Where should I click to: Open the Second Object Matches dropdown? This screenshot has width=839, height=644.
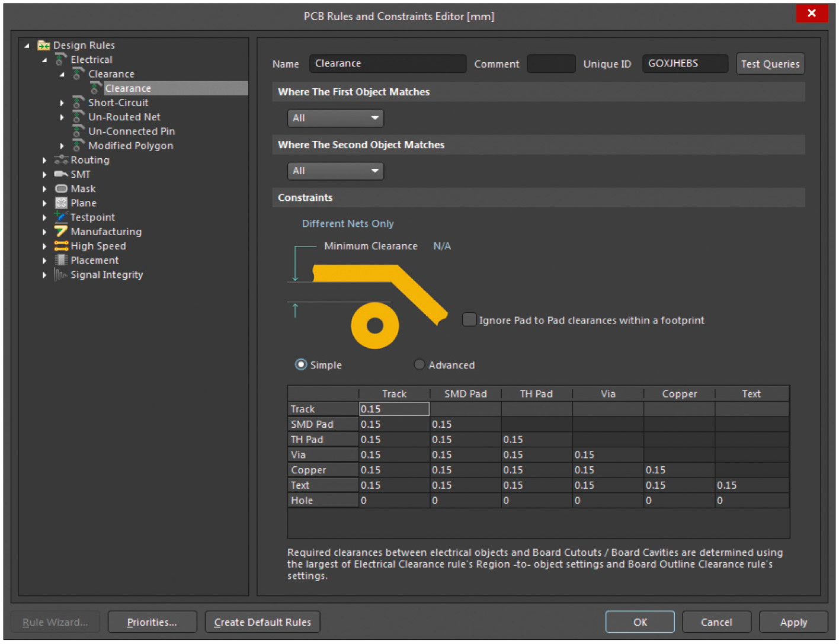pyautogui.click(x=335, y=171)
